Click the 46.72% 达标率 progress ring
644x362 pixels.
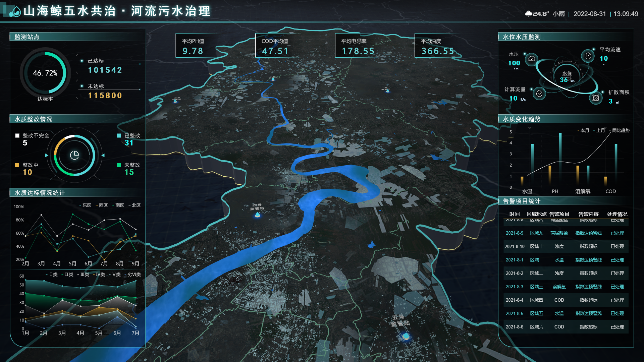tap(45, 73)
